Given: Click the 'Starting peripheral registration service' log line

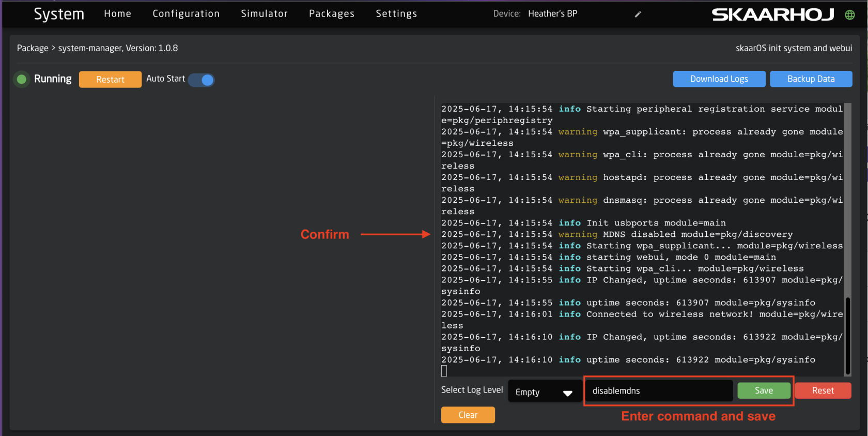Looking at the screenshot, I should coord(642,115).
